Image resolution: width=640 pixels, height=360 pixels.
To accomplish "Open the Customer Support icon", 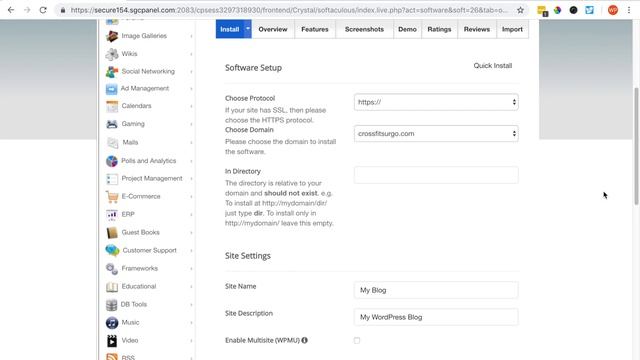I will (112, 251).
